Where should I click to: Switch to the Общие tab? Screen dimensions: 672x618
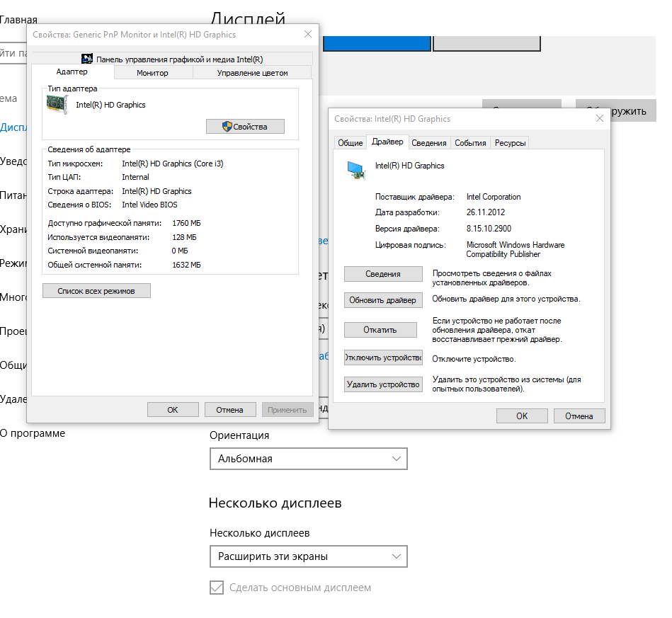point(350,143)
